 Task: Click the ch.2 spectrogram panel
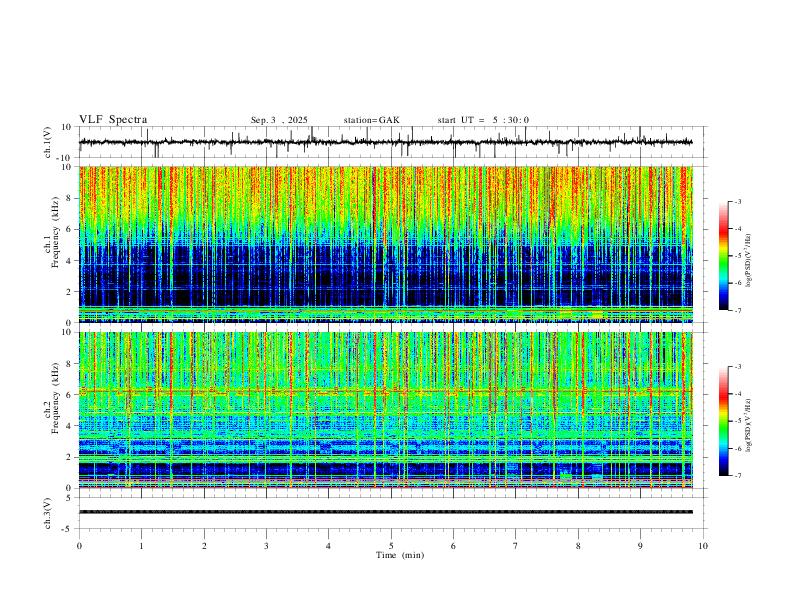point(385,410)
